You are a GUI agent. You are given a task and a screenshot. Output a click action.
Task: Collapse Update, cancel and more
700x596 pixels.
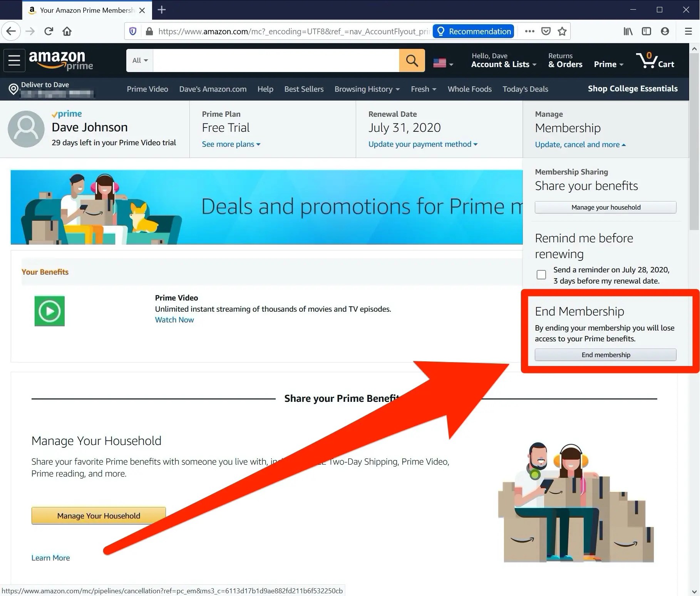580,144
